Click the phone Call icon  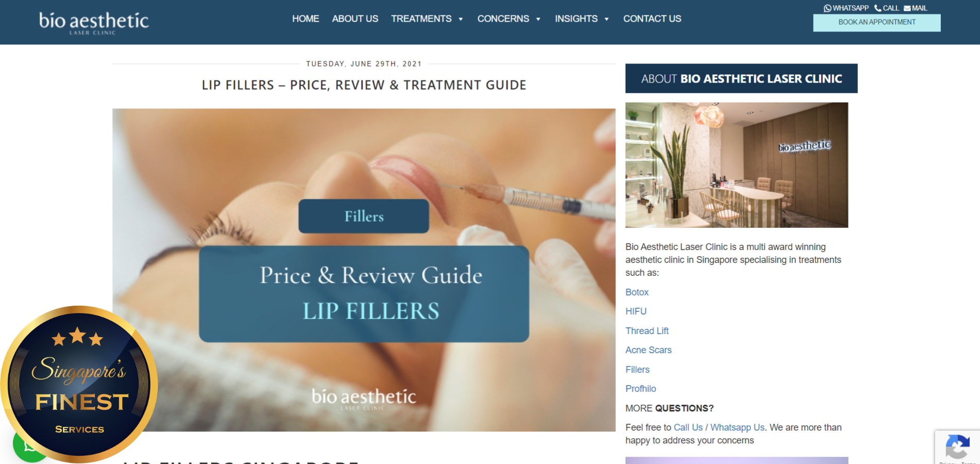pyautogui.click(x=878, y=8)
